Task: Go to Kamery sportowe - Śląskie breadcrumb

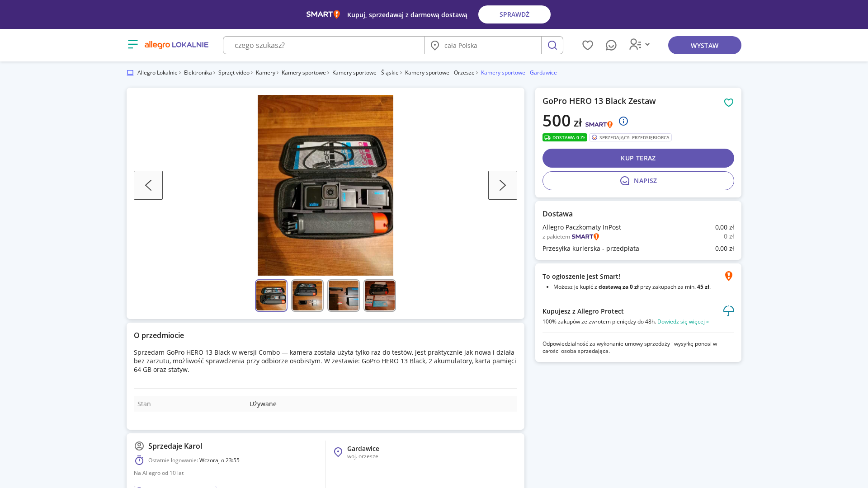Action: 365,73
